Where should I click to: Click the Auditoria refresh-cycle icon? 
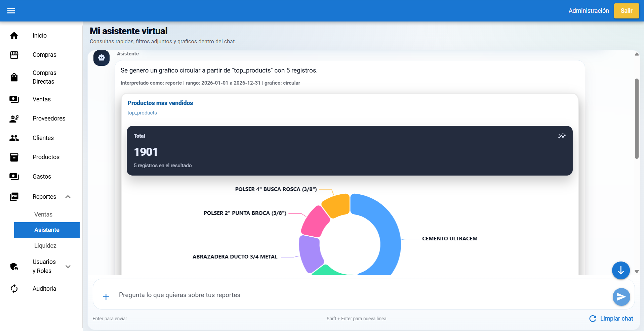14,289
